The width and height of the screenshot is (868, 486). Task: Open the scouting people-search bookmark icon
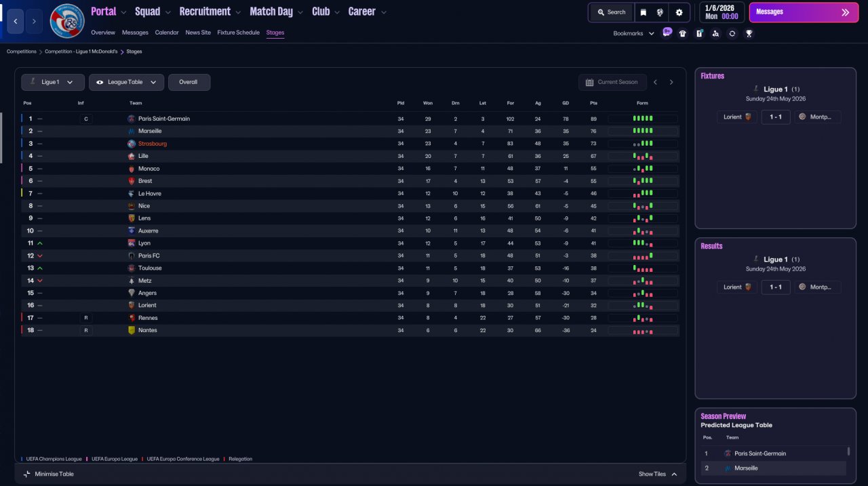715,33
